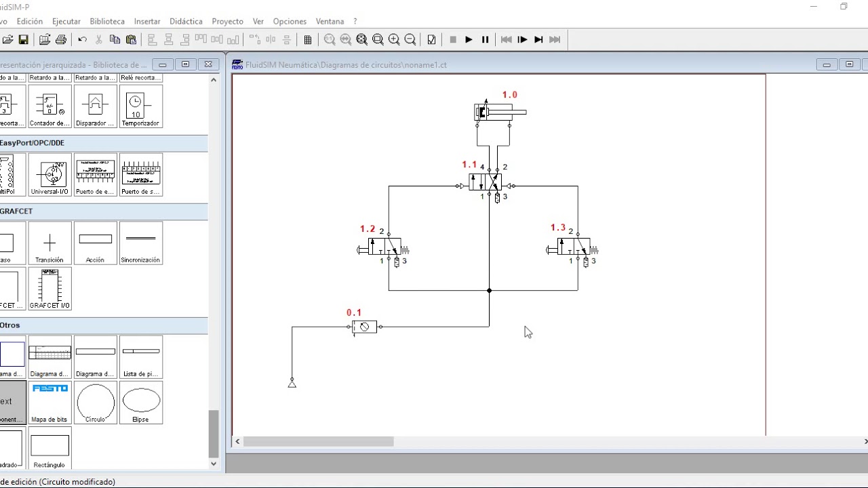Paste using the clipboard icon
868x488 pixels.
point(132,39)
